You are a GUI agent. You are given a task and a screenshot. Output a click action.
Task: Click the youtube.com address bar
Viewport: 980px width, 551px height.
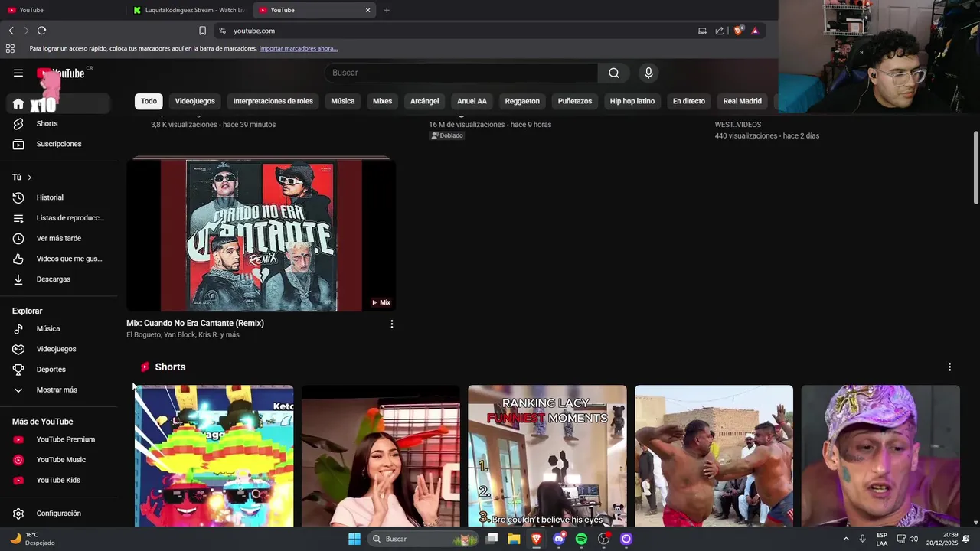452,31
